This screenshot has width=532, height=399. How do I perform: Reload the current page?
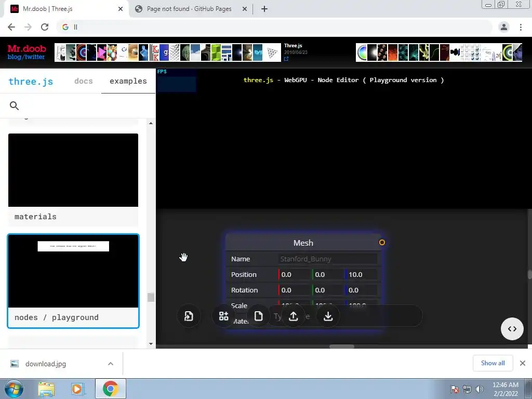tap(45, 27)
